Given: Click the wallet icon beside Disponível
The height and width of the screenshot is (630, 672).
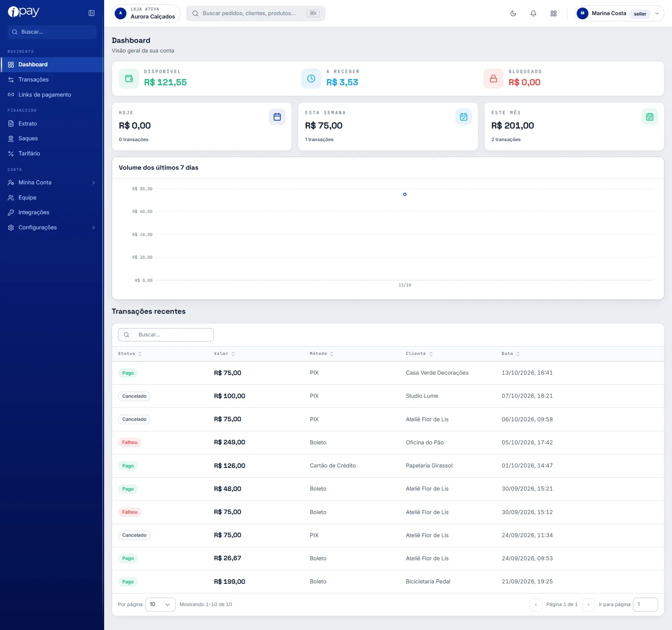Looking at the screenshot, I should [x=129, y=79].
